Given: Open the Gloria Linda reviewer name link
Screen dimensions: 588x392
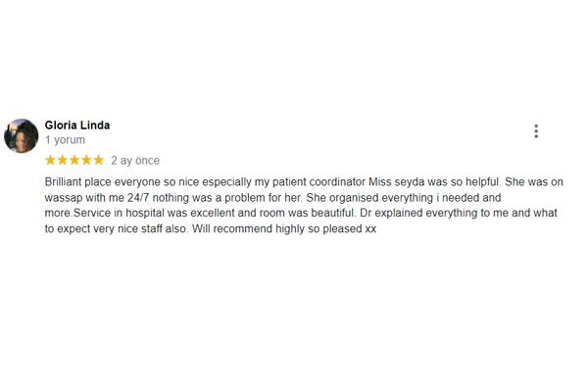Looking at the screenshot, I should click(77, 125).
